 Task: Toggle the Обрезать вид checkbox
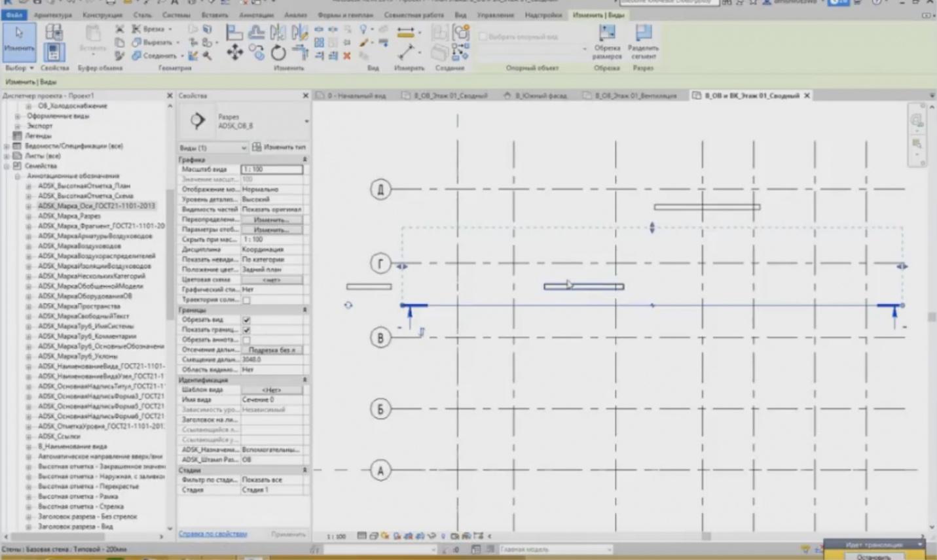(246, 320)
